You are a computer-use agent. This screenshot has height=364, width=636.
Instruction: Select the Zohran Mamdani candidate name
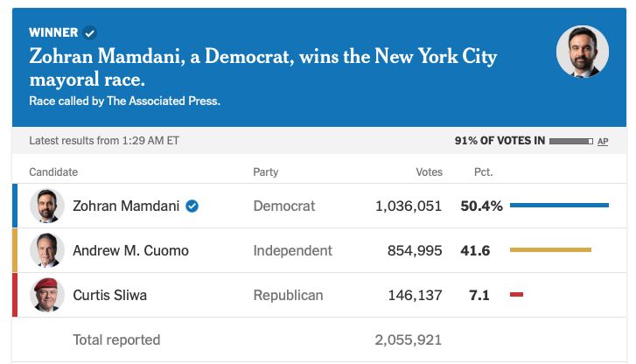click(126, 206)
